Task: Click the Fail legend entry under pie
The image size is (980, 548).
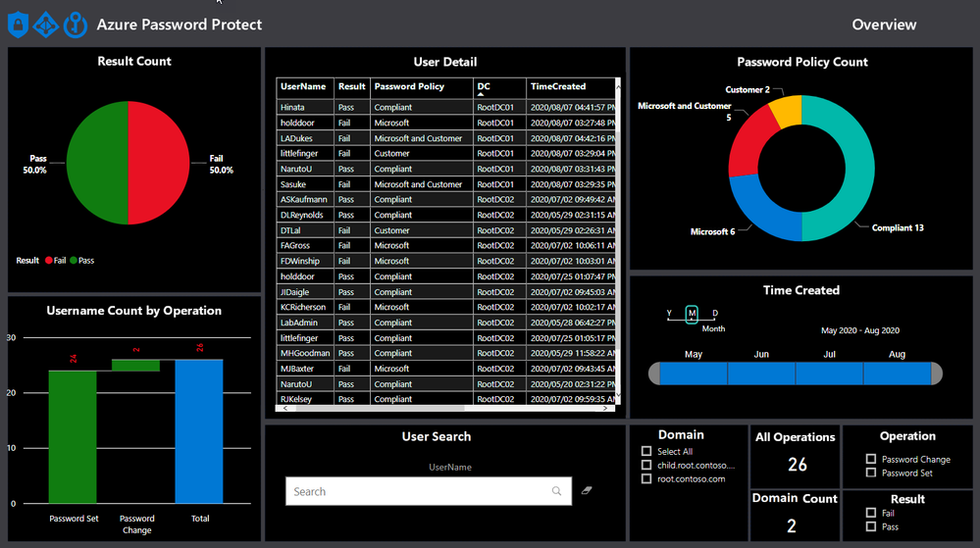Action: coord(55,261)
